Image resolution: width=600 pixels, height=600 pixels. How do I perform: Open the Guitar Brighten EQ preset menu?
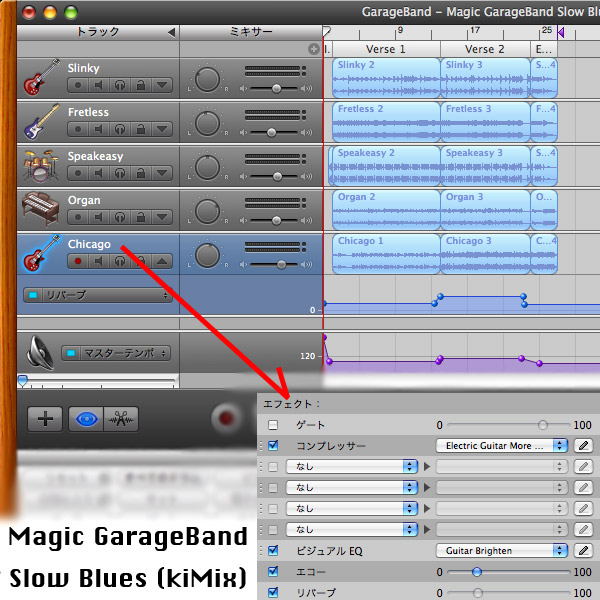click(x=502, y=550)
